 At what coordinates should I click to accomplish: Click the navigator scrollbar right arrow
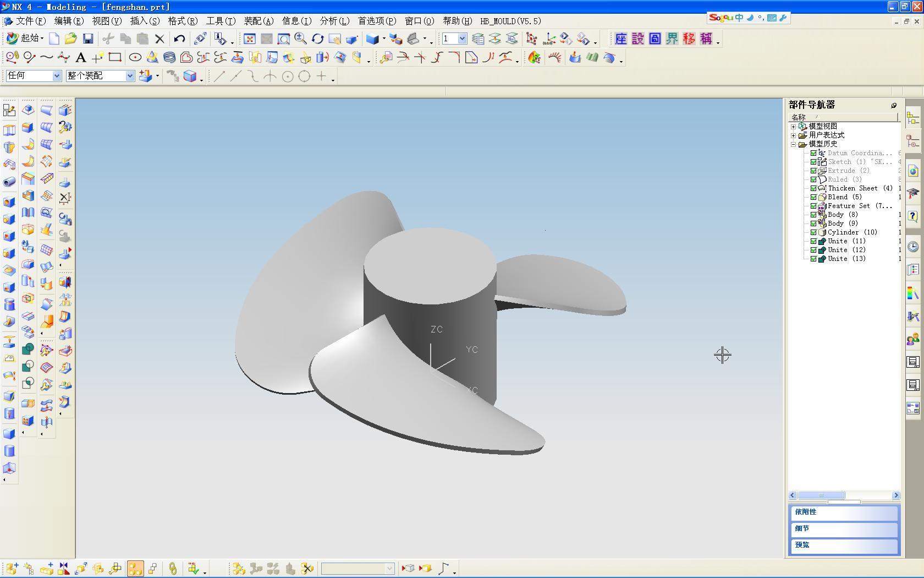pyautogui.click(x=896, y=495)
